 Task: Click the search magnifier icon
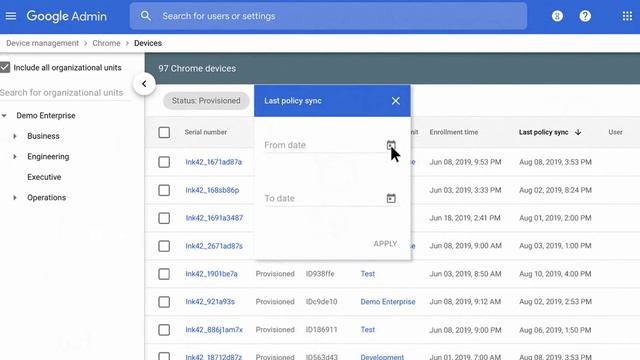146,16
